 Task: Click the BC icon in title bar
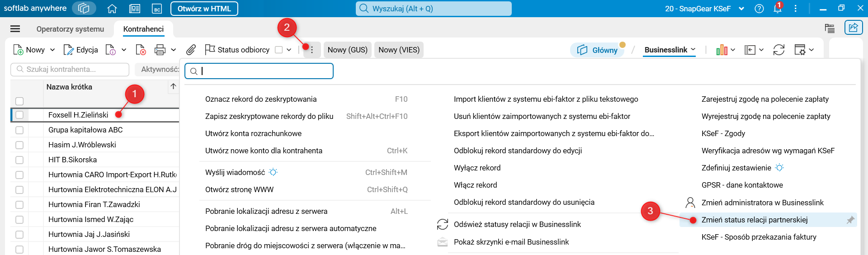pyautogui.click(x=157, y=9)
